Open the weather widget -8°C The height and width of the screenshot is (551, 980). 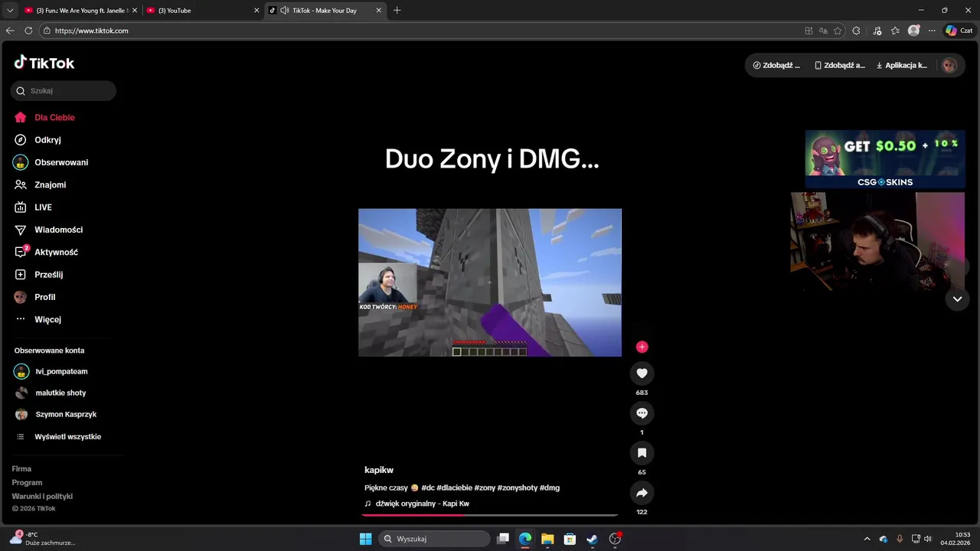point(42,539)
